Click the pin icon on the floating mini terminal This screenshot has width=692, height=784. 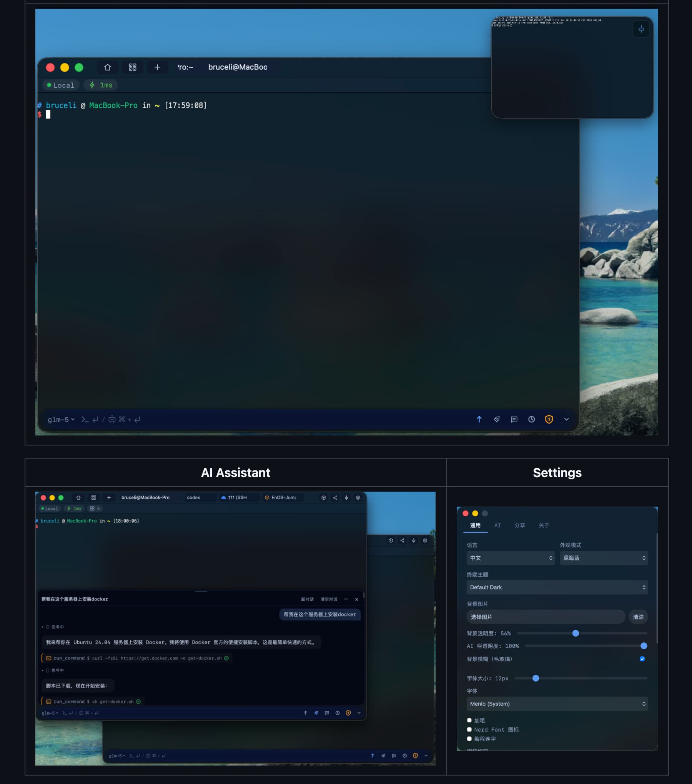pyautogui.click(x=641, y=29)
